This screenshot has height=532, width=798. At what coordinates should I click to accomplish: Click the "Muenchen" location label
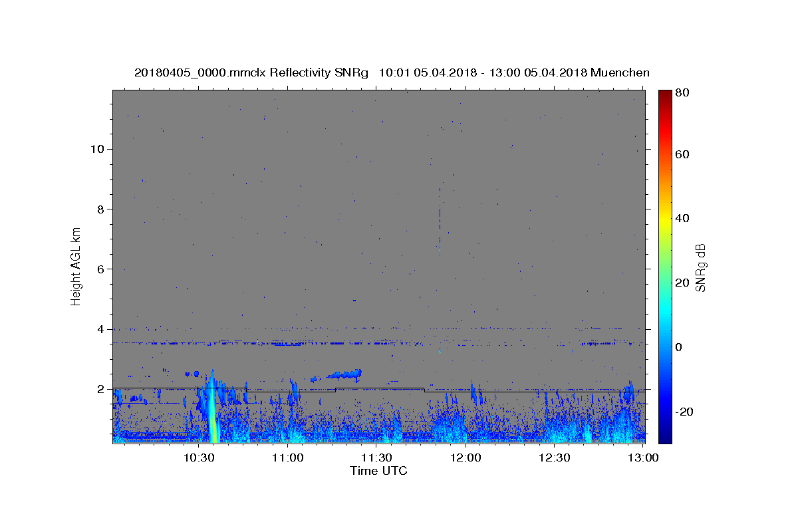(x=619, y=72)
